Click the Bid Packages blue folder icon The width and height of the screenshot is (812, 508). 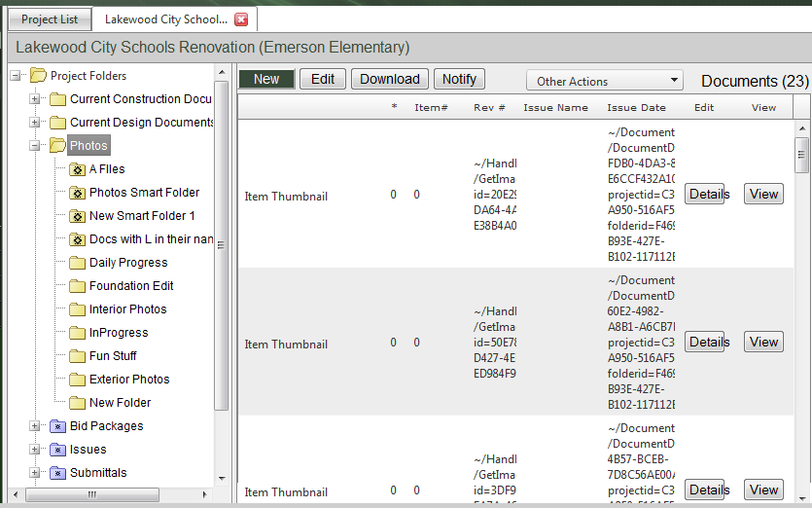coord(57,426)
